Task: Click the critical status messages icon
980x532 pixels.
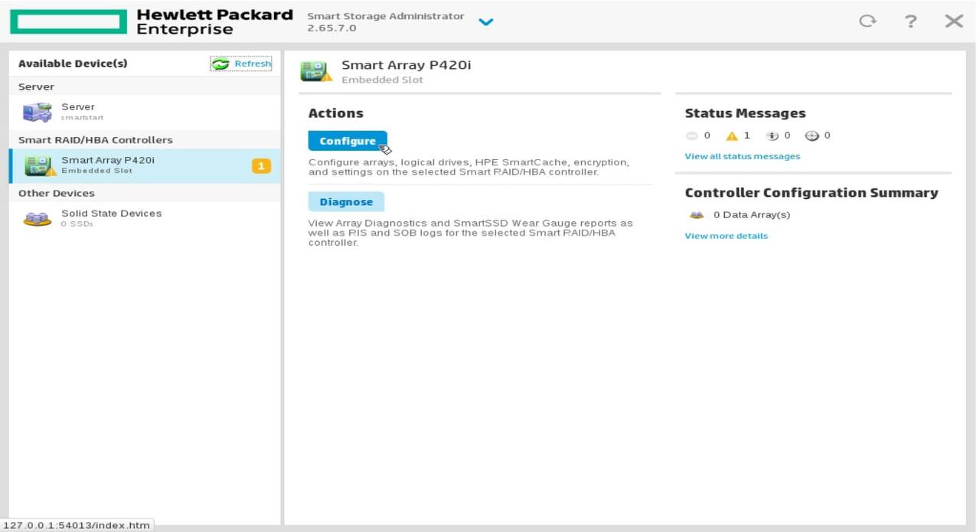Action: tap(692, 136)
